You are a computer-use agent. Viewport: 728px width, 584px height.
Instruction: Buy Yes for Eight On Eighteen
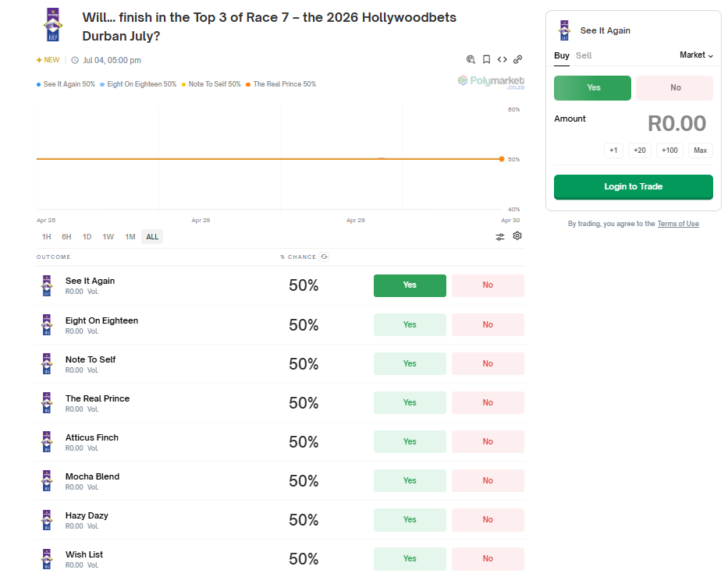click(x=410, y=324)
